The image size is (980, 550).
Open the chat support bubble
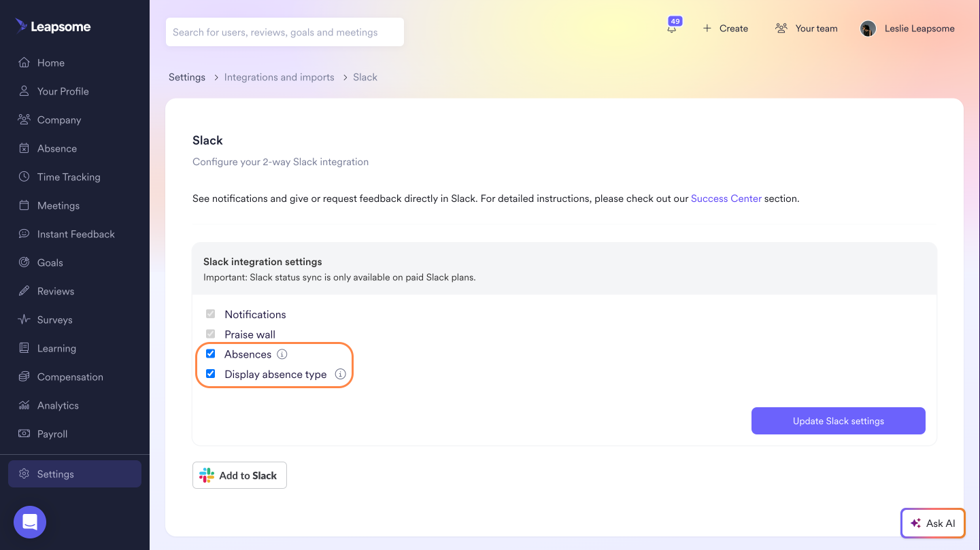(30, 523)
